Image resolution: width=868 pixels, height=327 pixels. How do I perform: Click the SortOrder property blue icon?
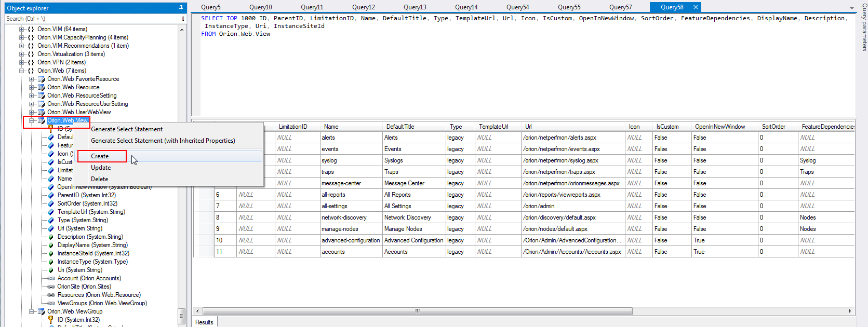tap(51, 203)
